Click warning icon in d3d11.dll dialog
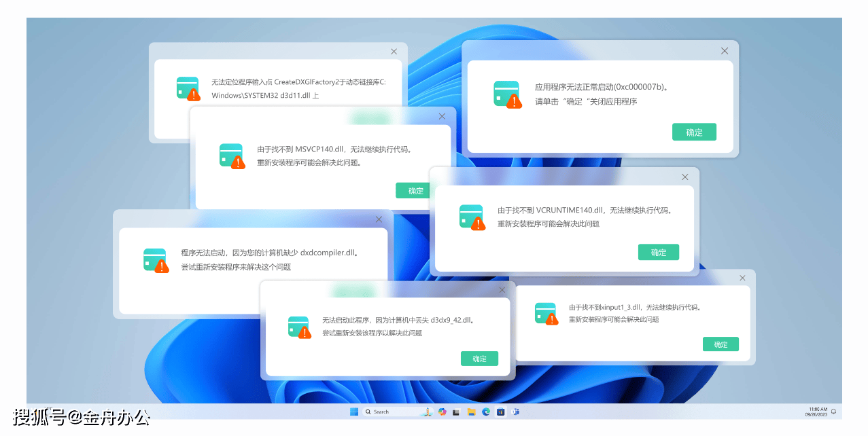 click(188, 88)
